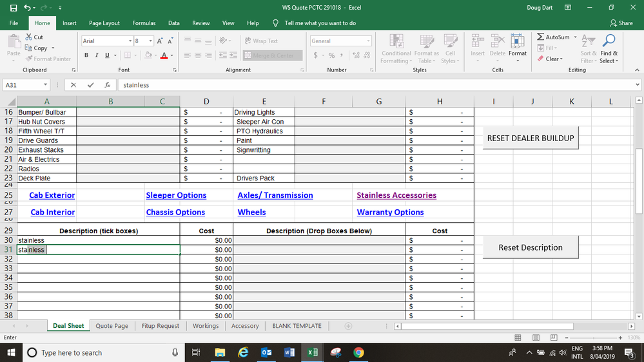Viewport: 644px width, 362px height.
Task: Switch to Page Break Preview icon
Action: click(x=554, y=338)
